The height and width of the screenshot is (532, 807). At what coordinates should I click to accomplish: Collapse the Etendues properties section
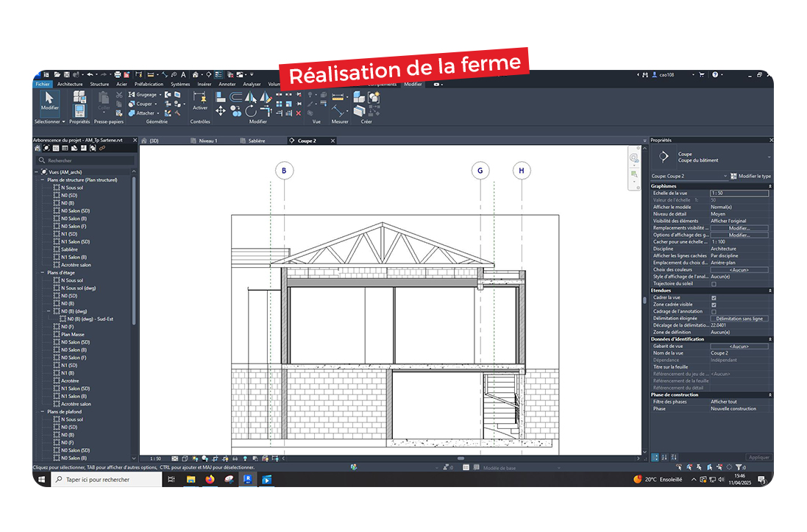pos(770,291)
